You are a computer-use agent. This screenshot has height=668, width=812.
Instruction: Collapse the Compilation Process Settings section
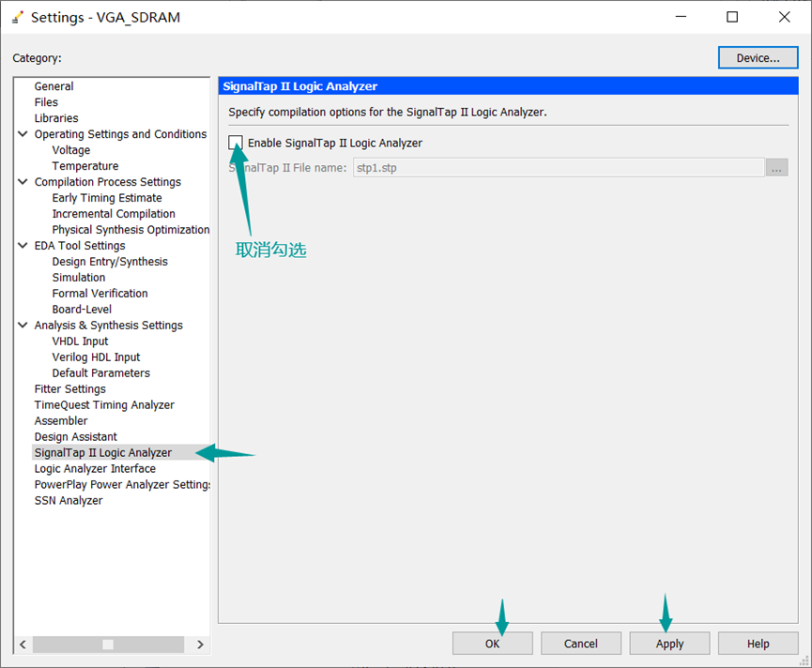[22, 181]
